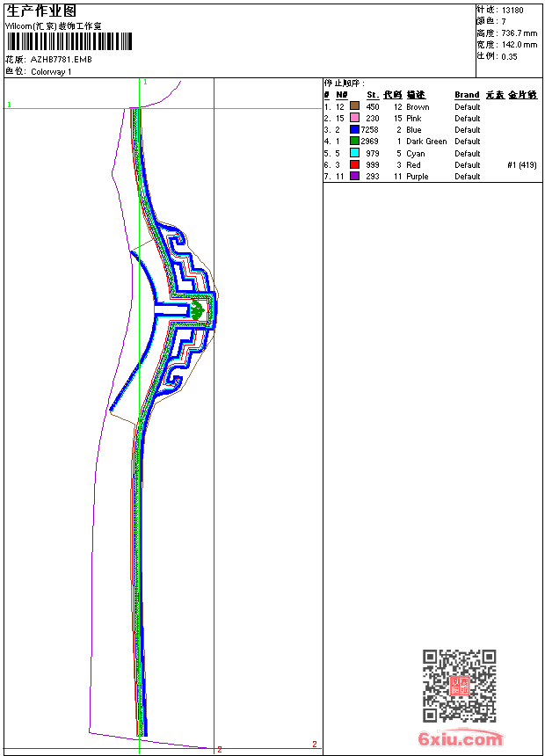The width and height of the screenshot is (545, 756).
Task: Open the 6xiu.com watermark link
Action: [461, 739]
